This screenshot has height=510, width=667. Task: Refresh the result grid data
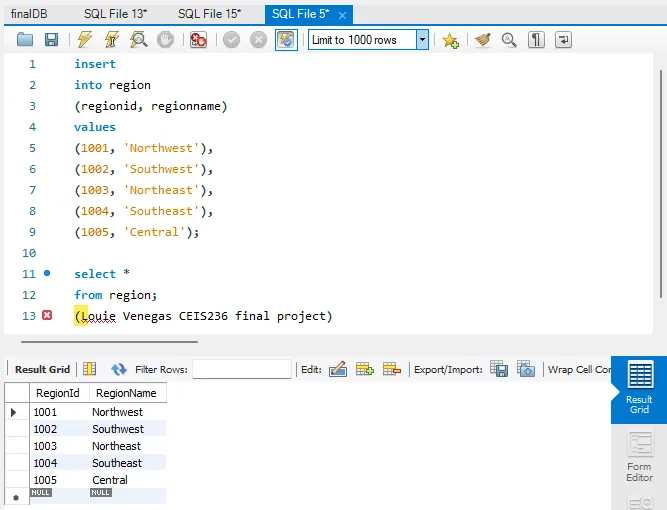(119, 369)
